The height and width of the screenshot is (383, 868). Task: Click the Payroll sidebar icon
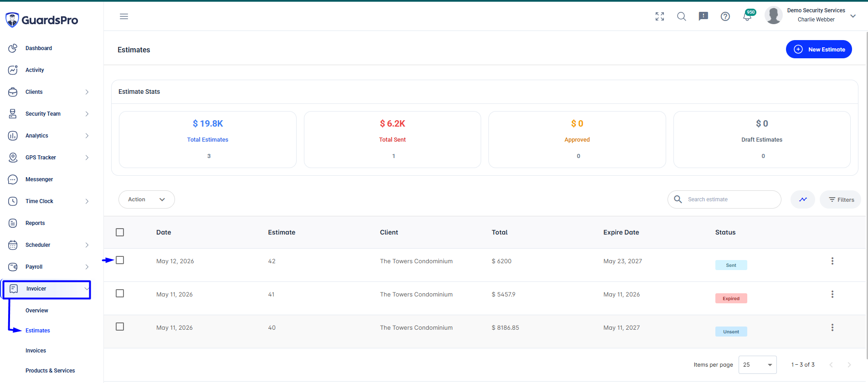click(13, 267)
